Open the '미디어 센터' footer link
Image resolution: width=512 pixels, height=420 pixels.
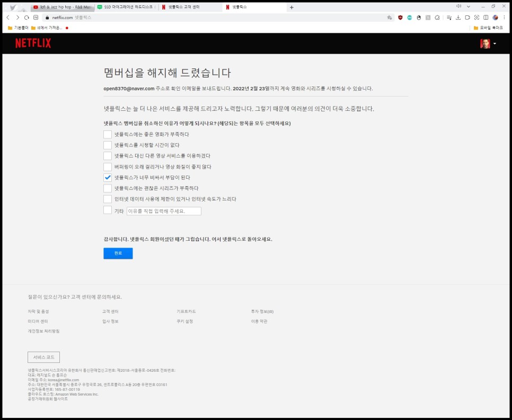[x=38, y=321]
